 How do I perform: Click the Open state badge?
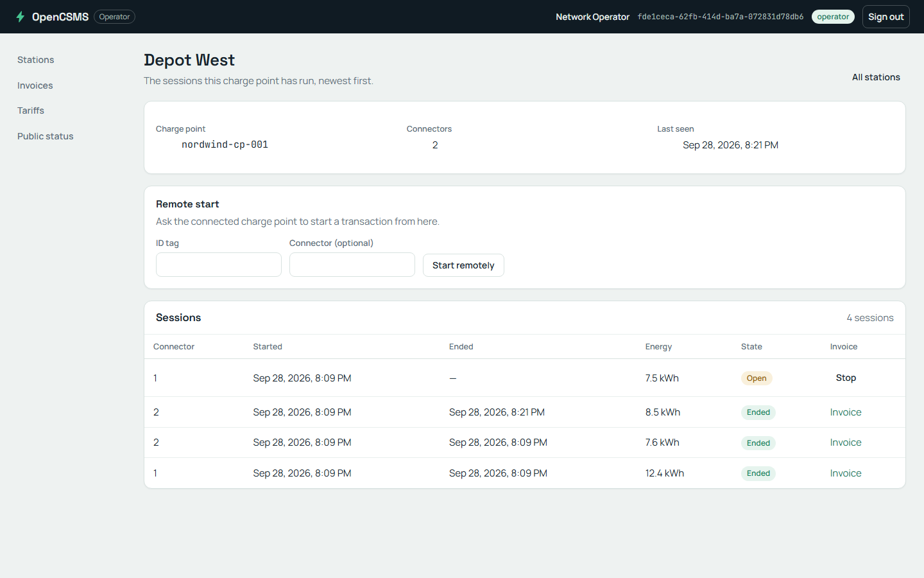(757, 378)
